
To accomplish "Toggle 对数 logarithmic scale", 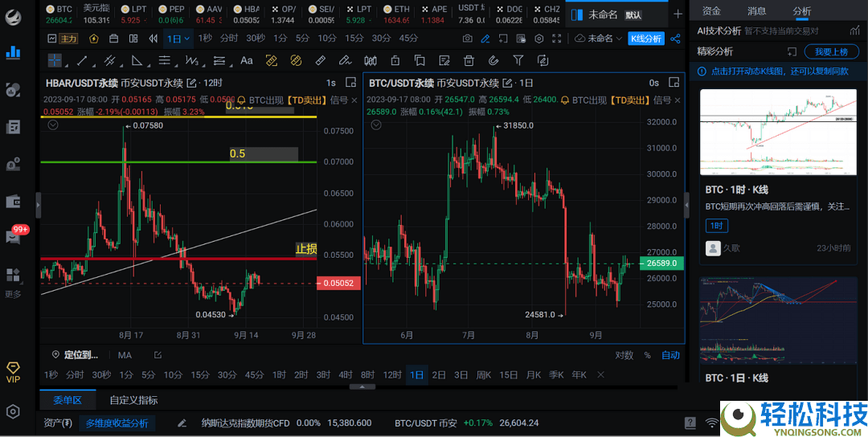I will [624, 355].
